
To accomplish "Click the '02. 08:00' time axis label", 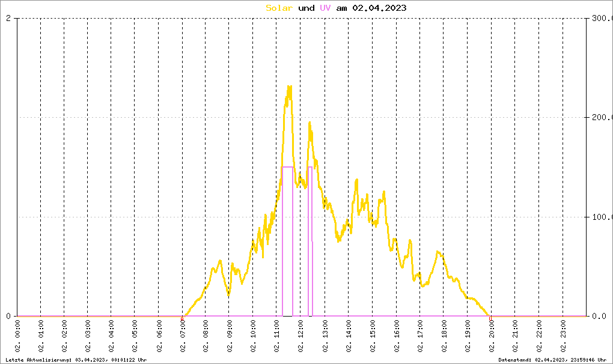I will [x=206, y=336].
